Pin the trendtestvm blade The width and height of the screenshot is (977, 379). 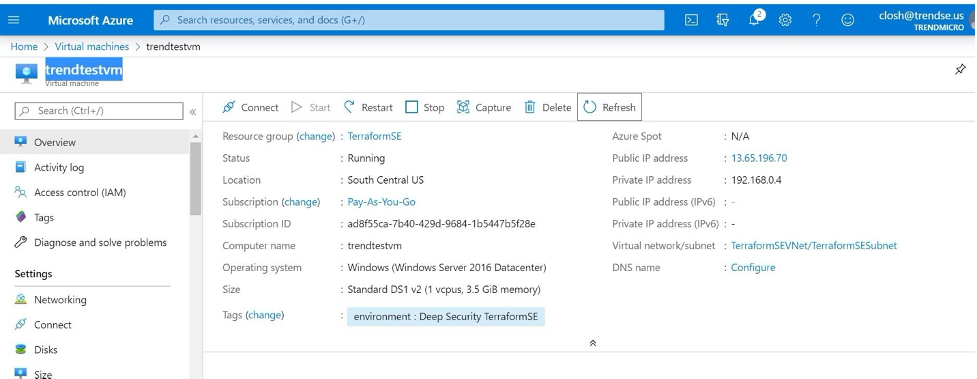point(960,69)
